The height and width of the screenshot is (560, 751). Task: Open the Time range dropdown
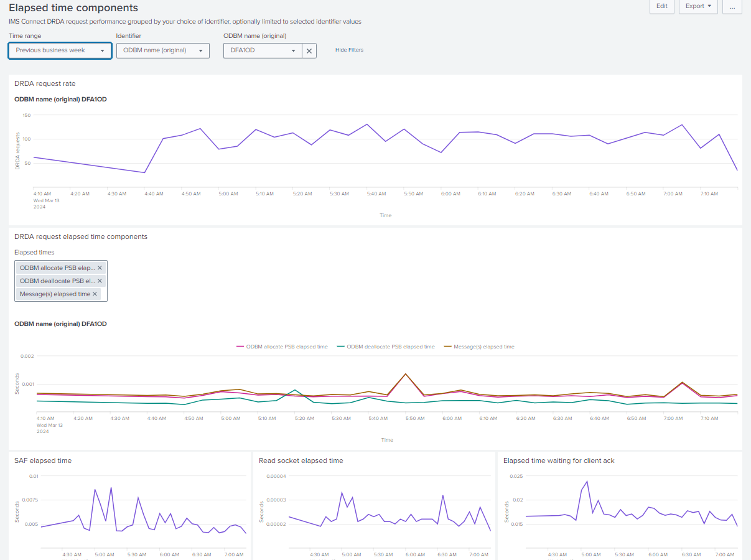coord(60,50)
